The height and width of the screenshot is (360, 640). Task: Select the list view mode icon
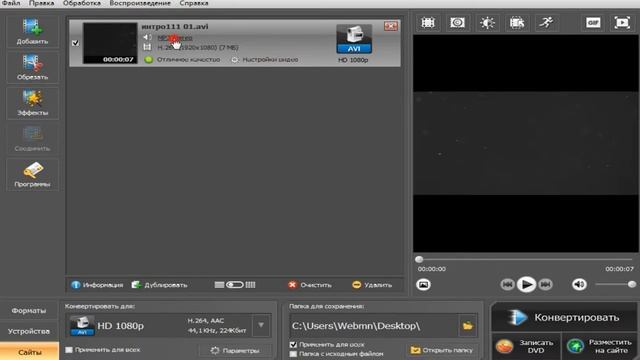(x=219, y=285)
